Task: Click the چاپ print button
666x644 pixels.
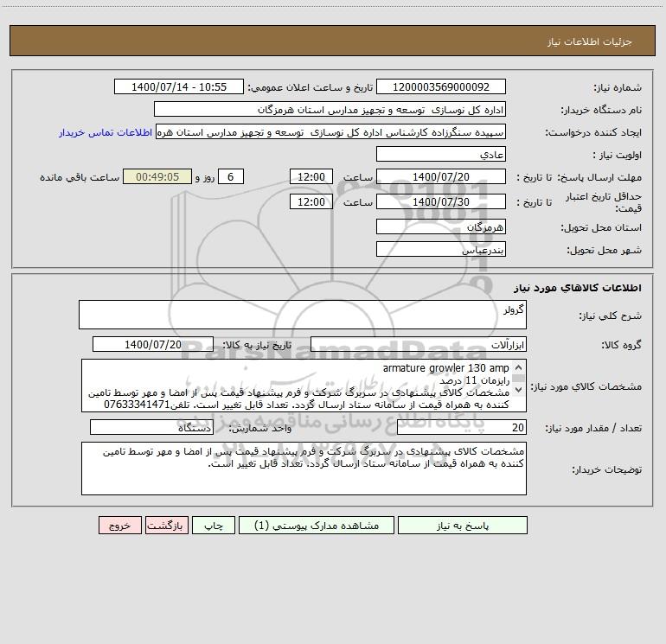Action: [214, 526]
